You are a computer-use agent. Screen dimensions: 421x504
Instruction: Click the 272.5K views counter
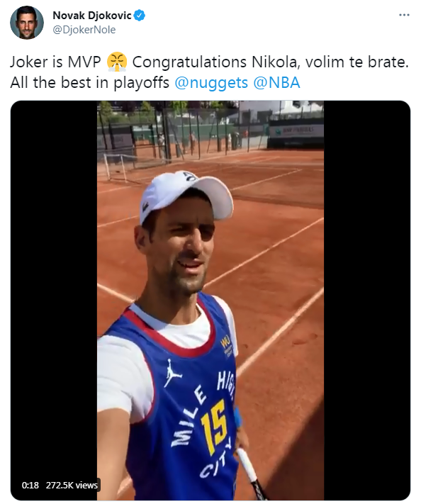(72, 485)
